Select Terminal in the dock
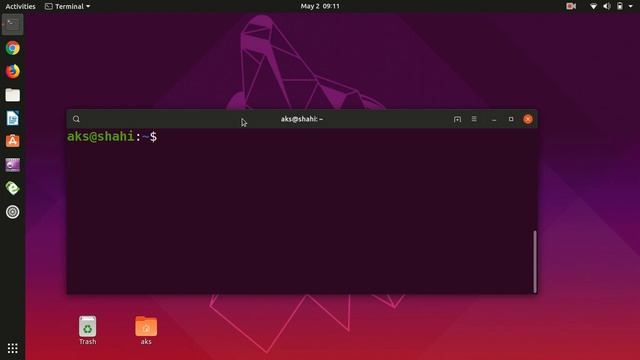This screenshot has width=640, height=360. click(x=13, y=24)
